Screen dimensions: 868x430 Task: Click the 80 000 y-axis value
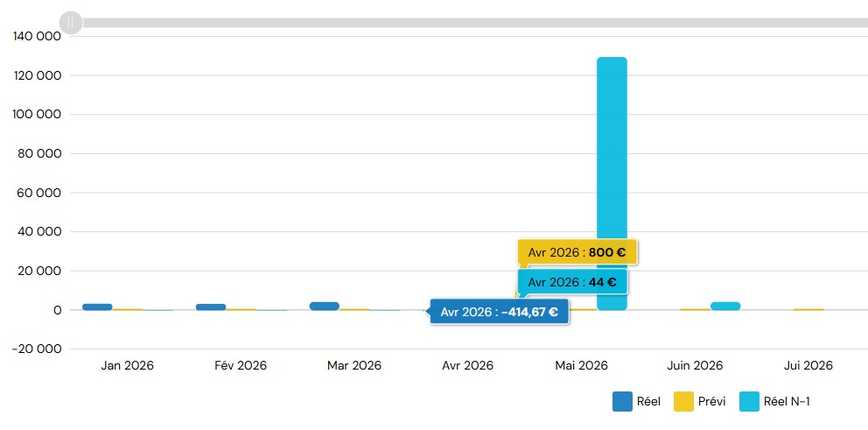[x=39, y=153]
